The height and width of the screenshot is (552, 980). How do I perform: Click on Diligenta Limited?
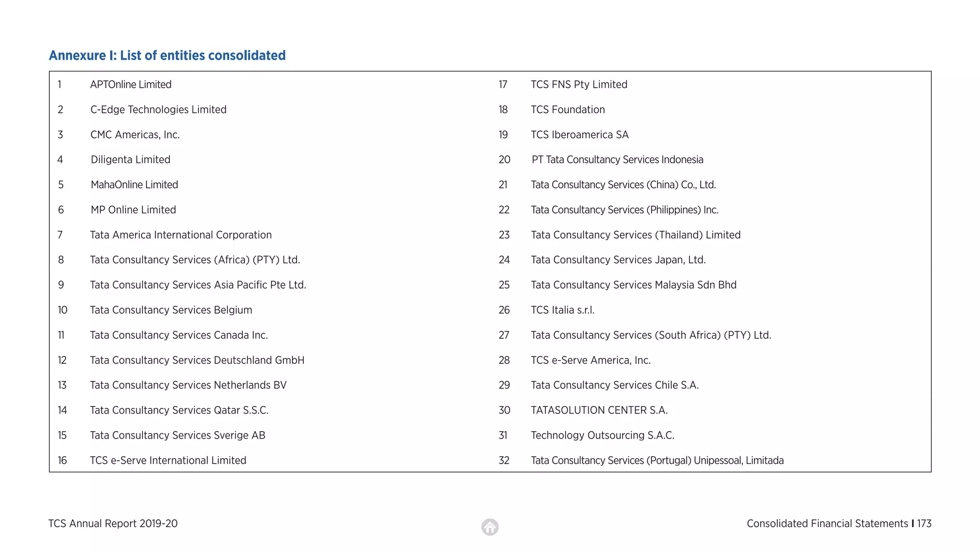[x=131, y=160]
